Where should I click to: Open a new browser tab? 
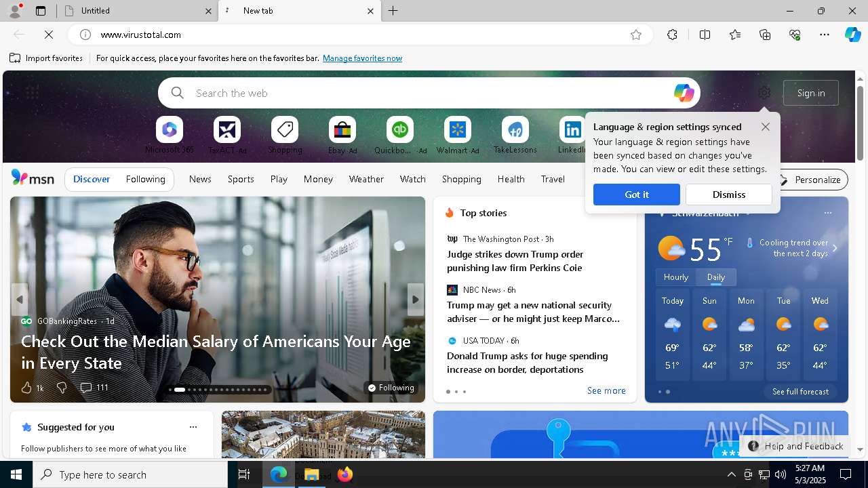pos(393,11)
